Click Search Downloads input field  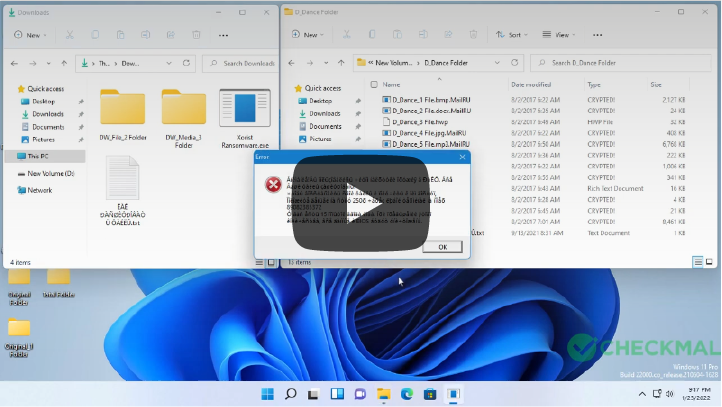pyautogui.click(x=240, y=64)
